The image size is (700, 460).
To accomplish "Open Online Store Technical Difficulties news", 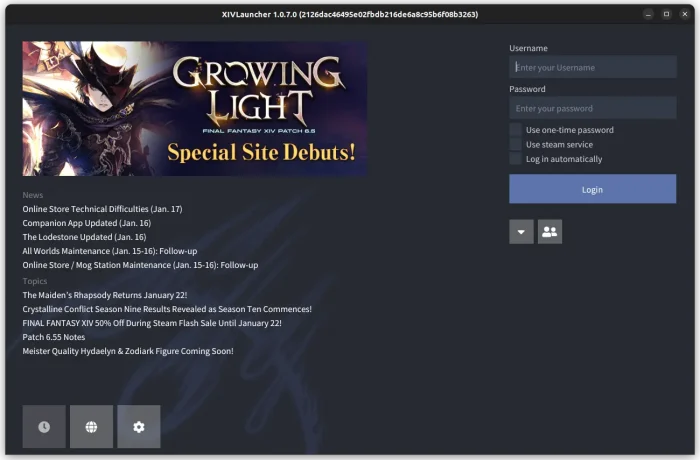I will (x=102, y=209).
